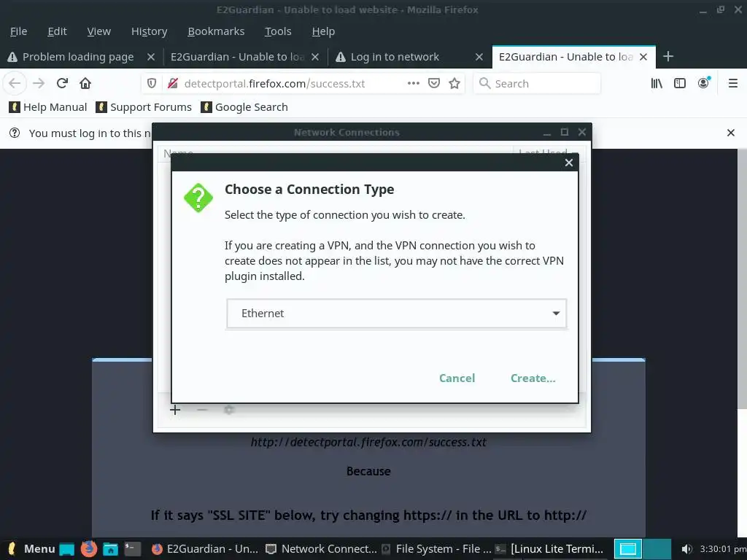This screenshot has height=560, width=747.
Task: Open the Library icon
Action: (x=657, y=83)
